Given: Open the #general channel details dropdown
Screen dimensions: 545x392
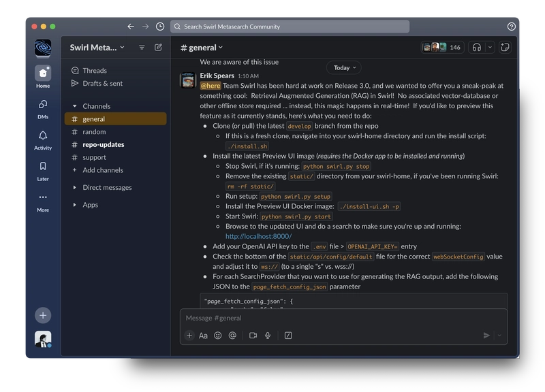Looking at the screenshot, I should point(202,48).
